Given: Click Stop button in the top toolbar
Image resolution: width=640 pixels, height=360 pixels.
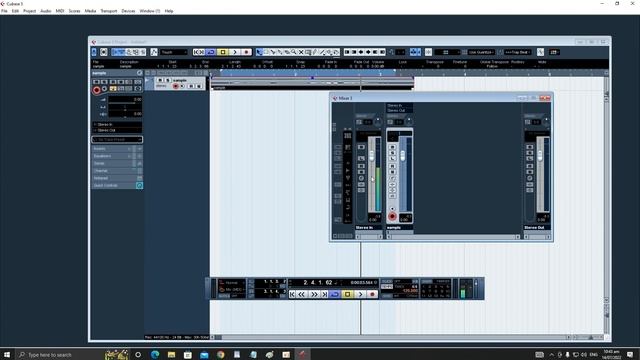Looking at the screenshot, I should 222,52.
